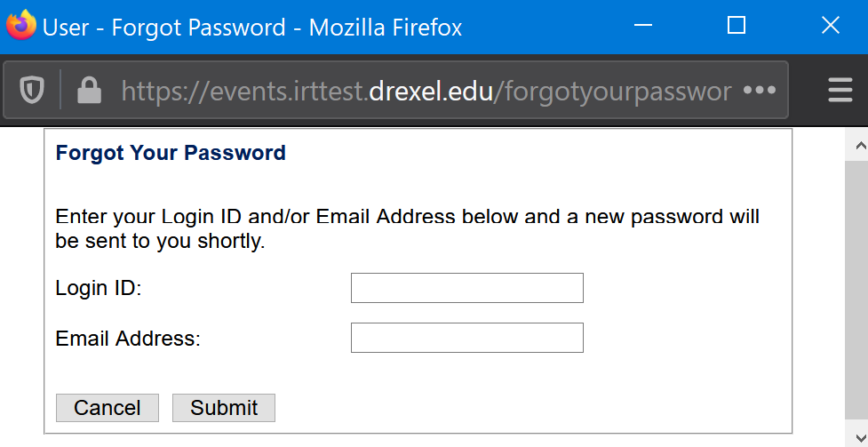
Task: Open the page actions three-dots menu
Action: 760,90
